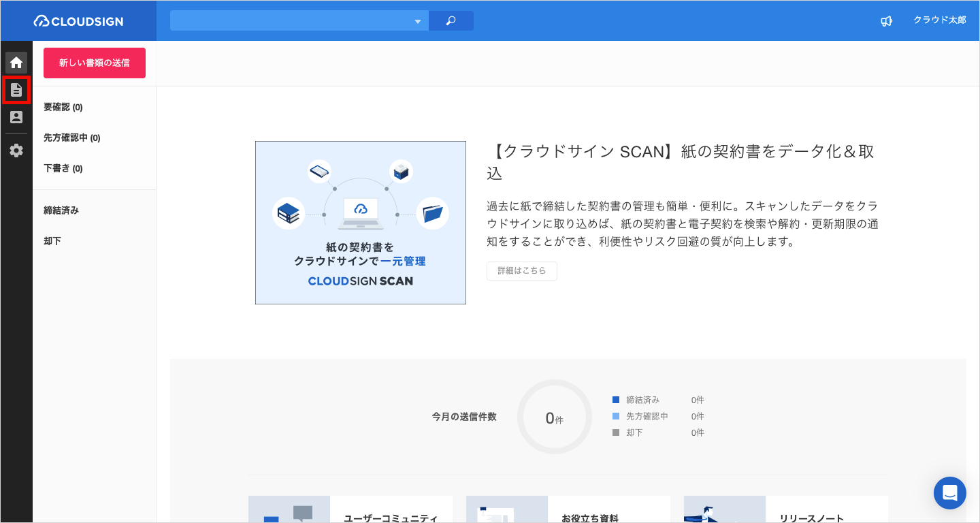This screenshot has height=523, width=980.
Task: Click the Home icon in sidebar
Action: [16, 63]
